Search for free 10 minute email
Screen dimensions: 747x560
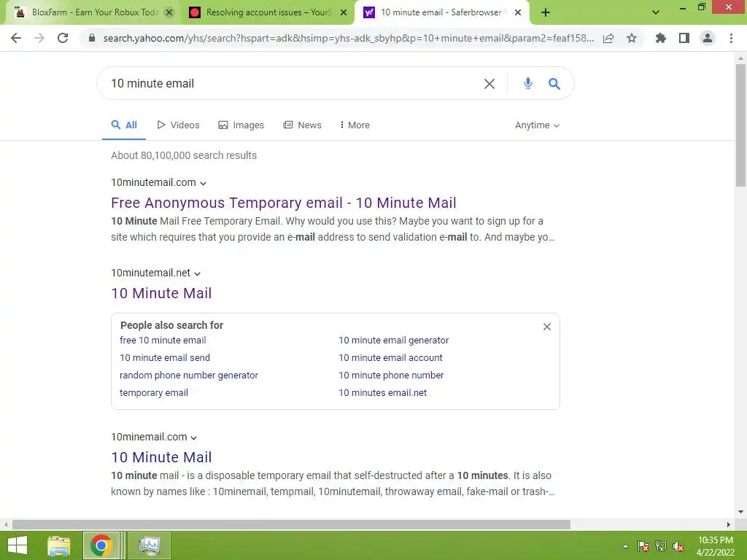(x=163, y=341)
